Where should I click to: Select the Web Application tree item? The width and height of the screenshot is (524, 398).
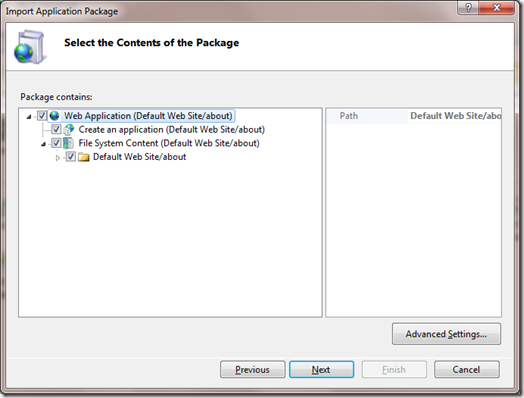148,116
